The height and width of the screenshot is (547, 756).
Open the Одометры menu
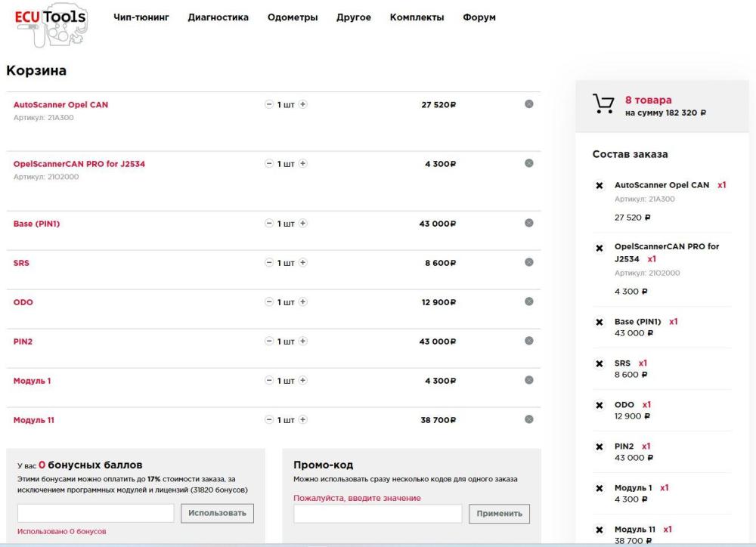293,17
